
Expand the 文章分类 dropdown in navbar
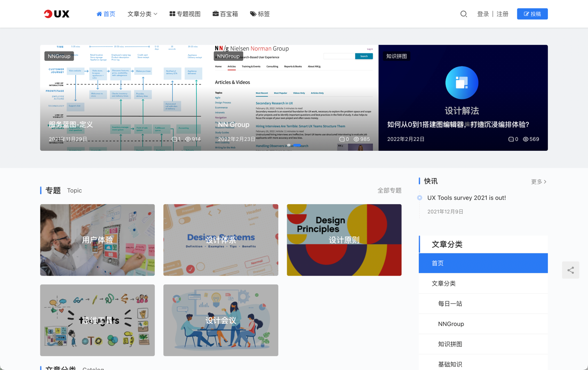tap(142, 14)
